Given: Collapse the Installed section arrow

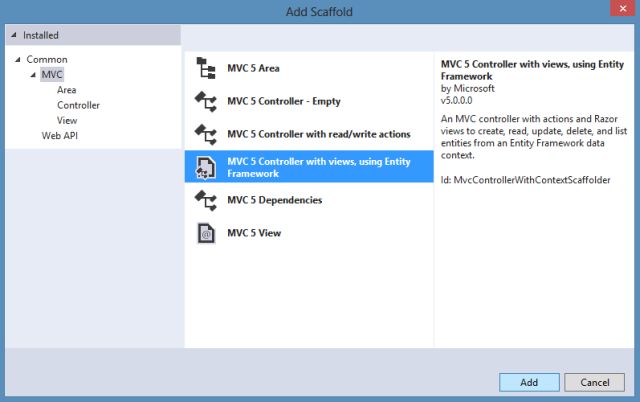Looking at the screenshot, I should pyautogui.click(x=14, y=35).
